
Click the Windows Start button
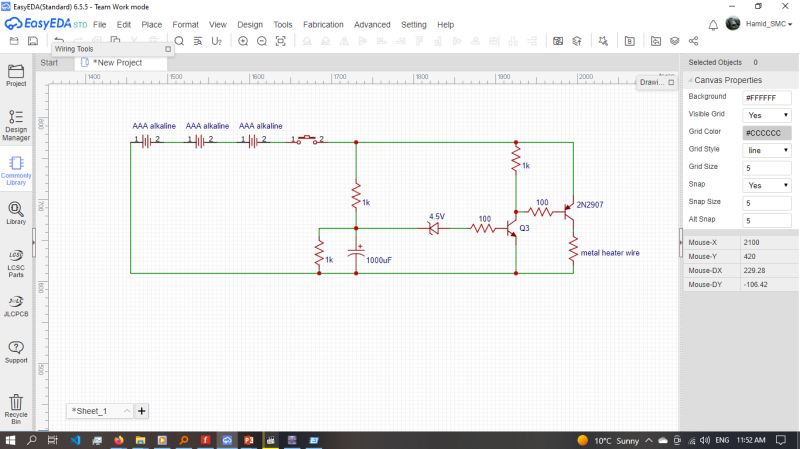pos(10,440)
